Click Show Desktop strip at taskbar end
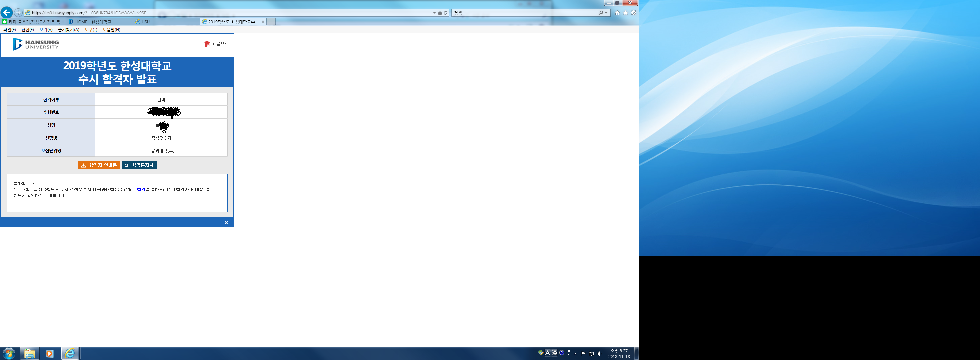This screenshot has width=980, height=360. point(636,354)
